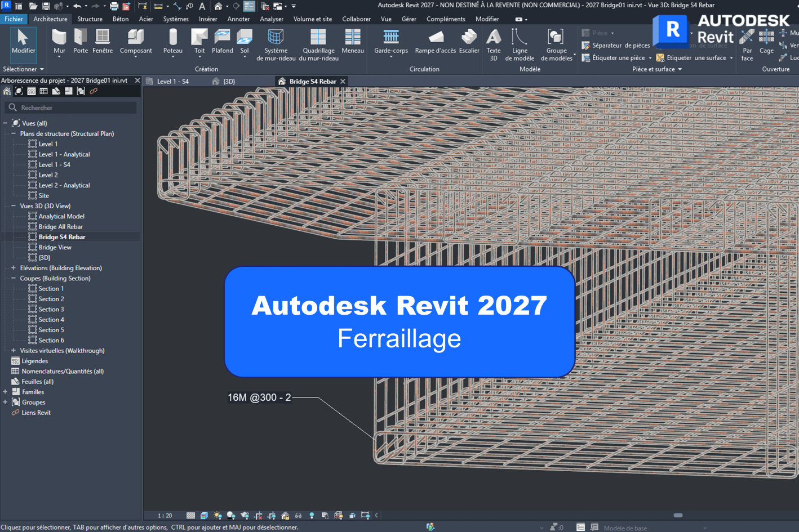Click the Rechercher search field
The height and width of the screenshot is (532, 799).
coord(73,108)
